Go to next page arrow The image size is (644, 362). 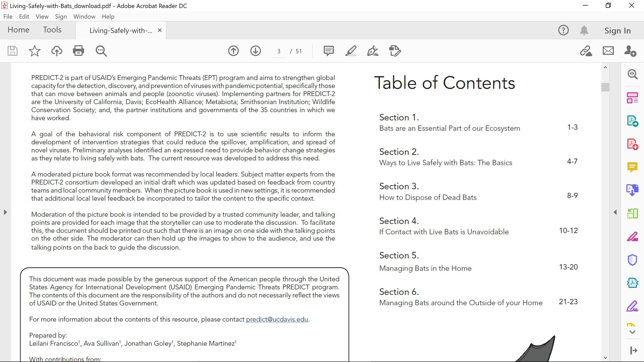point(255,51)
